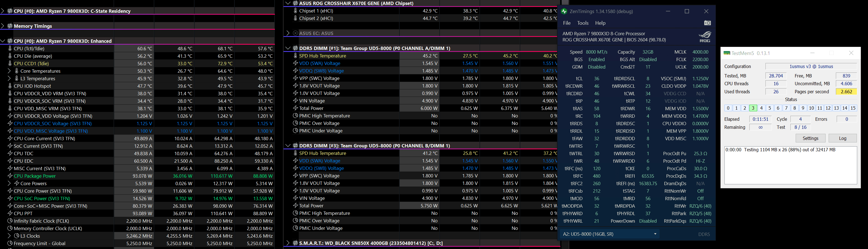Viewport: 868px width, 249px height.
Task: Click the Elapsed time 0:11:51 value
Action: (x=760, y=119)
